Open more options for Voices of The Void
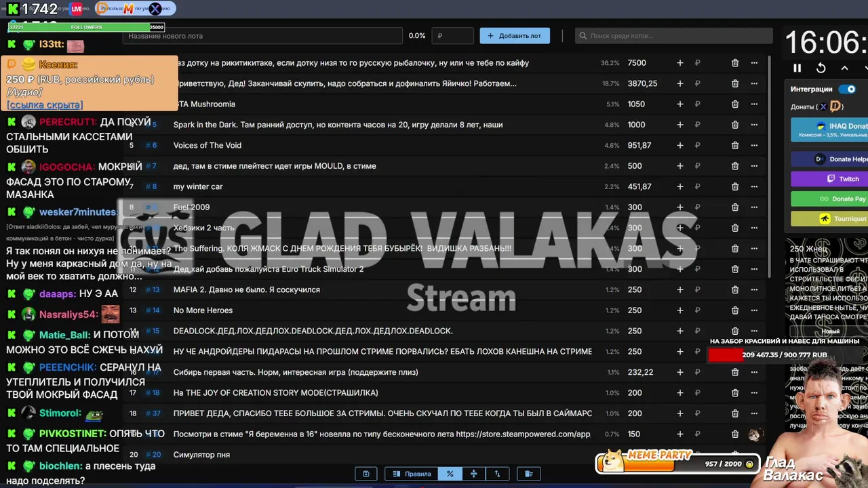 click(x=754, y=145)
